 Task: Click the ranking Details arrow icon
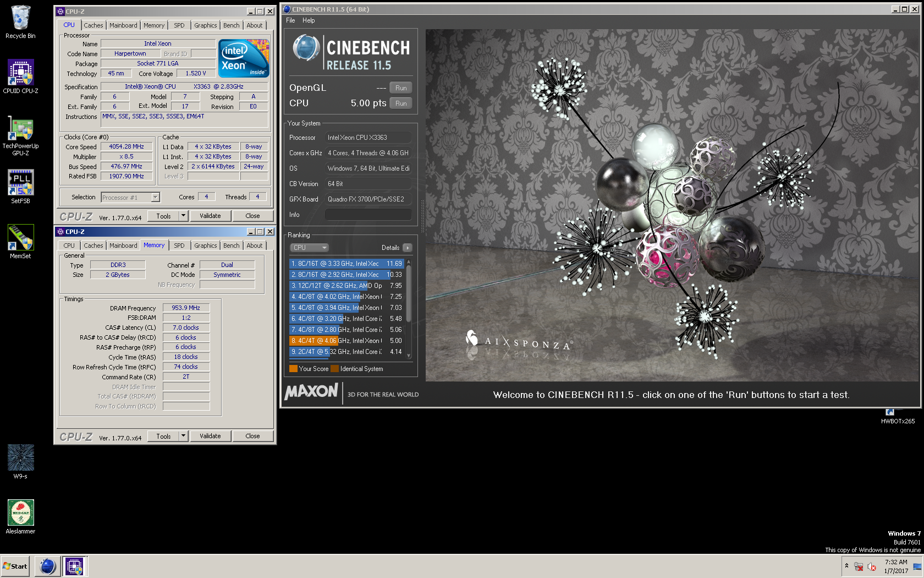coord(408,248)
